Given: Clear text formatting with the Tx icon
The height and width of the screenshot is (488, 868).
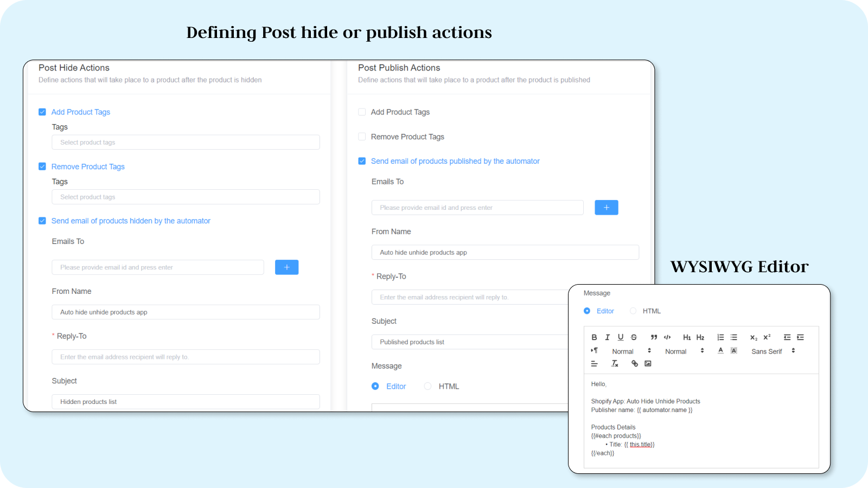Looking at the screenshot, I should 615,363.
